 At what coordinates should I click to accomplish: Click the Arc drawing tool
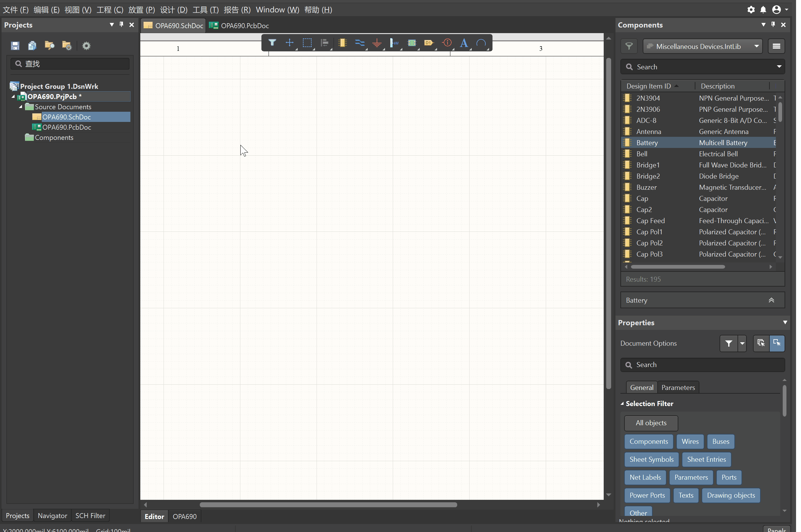(481, 43)
